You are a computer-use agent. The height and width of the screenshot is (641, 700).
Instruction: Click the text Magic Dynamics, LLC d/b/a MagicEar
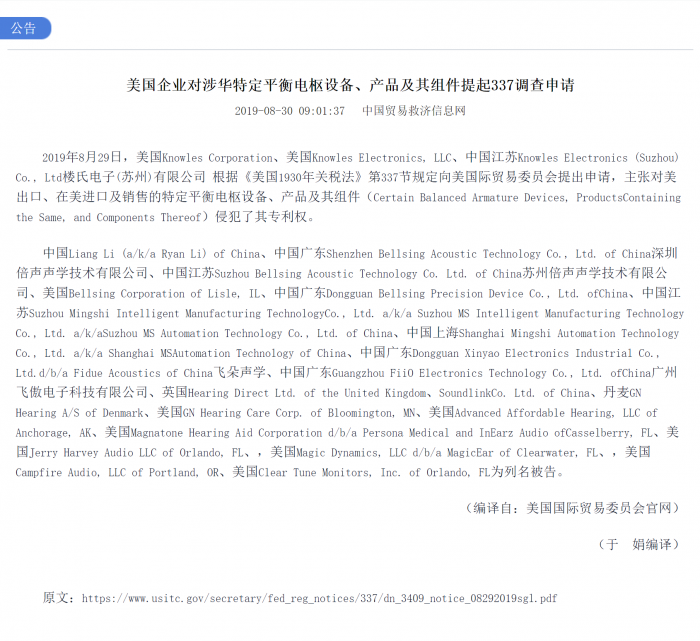coord(395,453)
